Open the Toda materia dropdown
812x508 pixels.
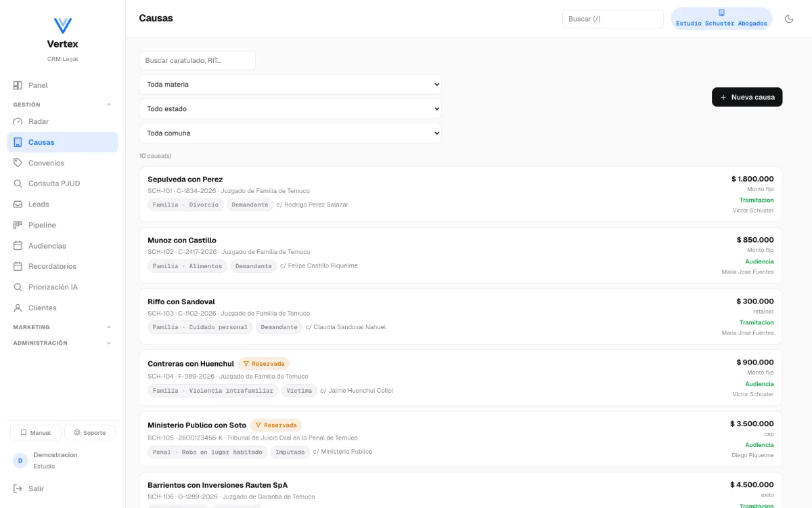point(290,85)
